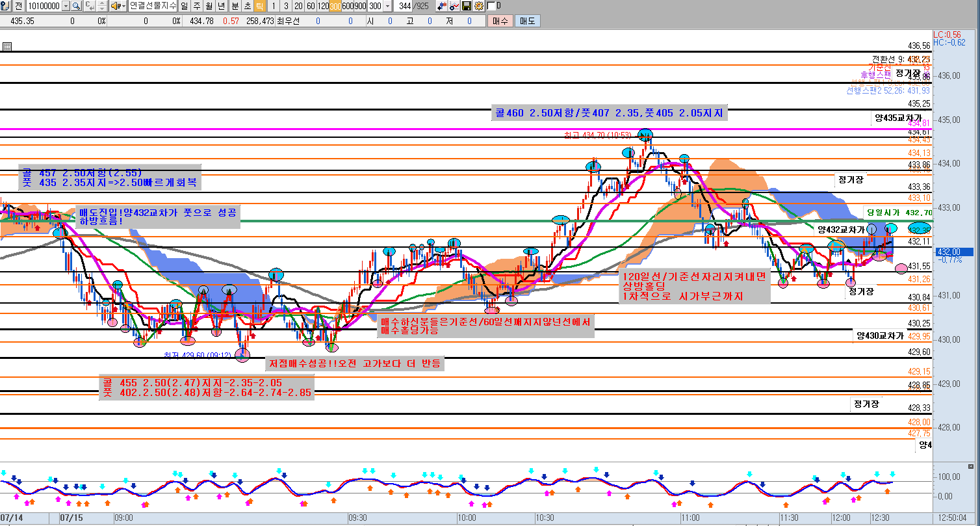Click the C link-back icon

(x=89, y=6)
